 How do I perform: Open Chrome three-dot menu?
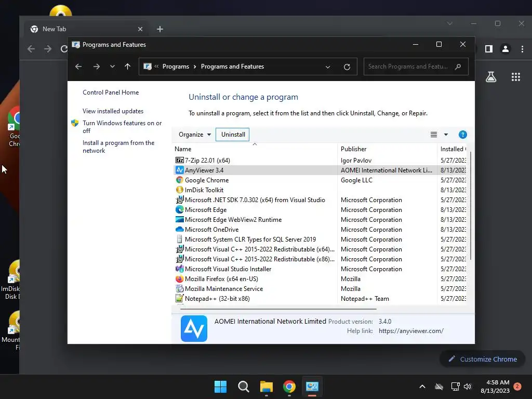[522, 49]
